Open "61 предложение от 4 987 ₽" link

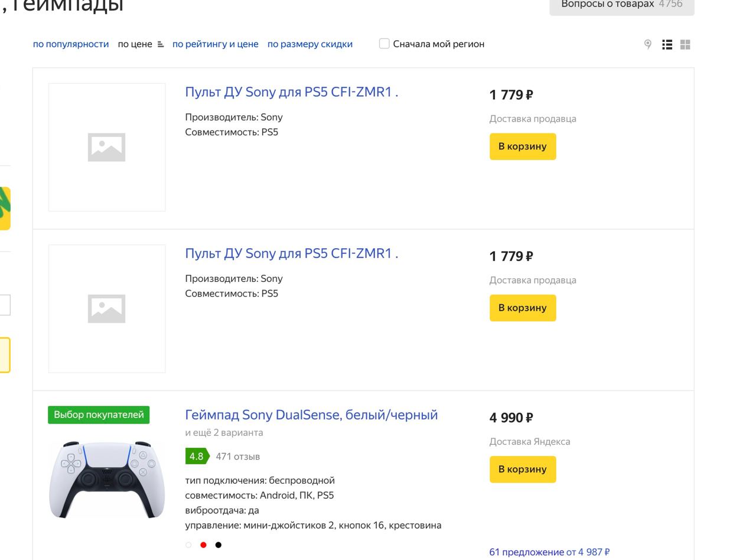(549, 552)
